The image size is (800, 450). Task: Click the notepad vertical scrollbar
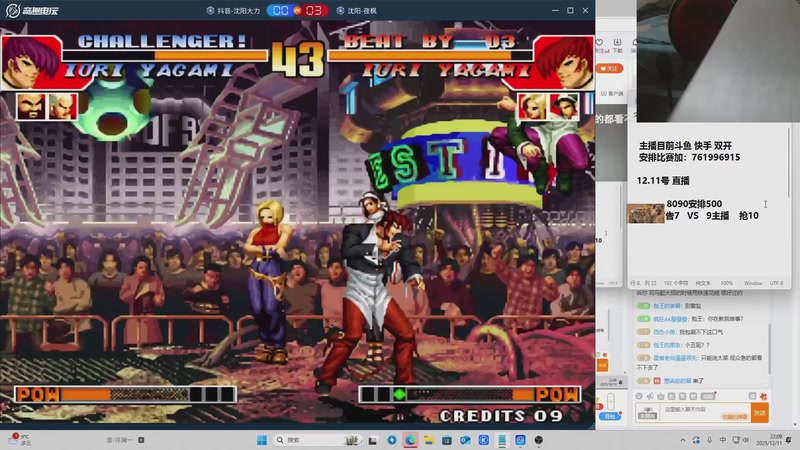coord(789,163)
